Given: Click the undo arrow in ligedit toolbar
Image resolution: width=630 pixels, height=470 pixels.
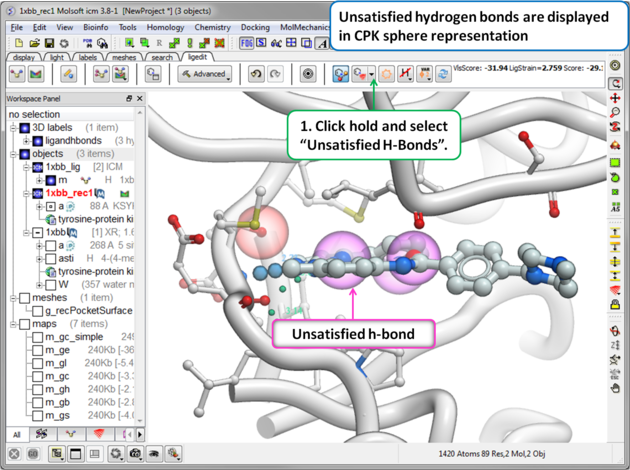Looking at the screenshot, I should 255,74.
